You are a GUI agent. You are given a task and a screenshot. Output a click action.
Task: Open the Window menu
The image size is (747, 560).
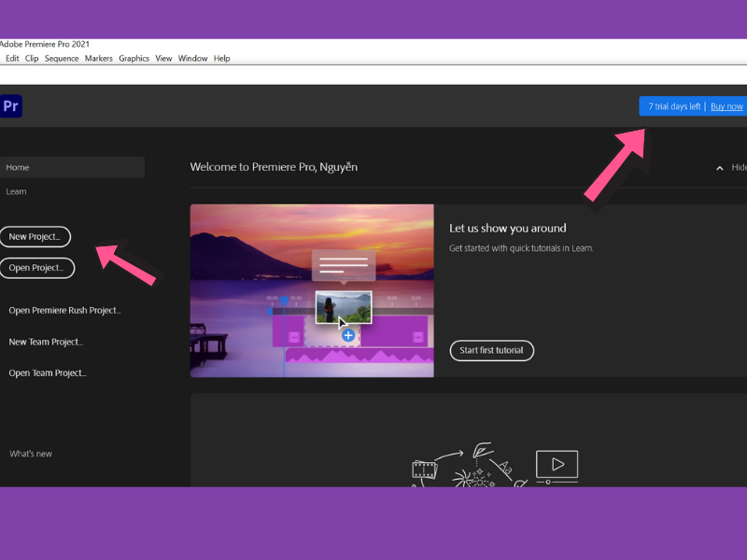[192, 58]
